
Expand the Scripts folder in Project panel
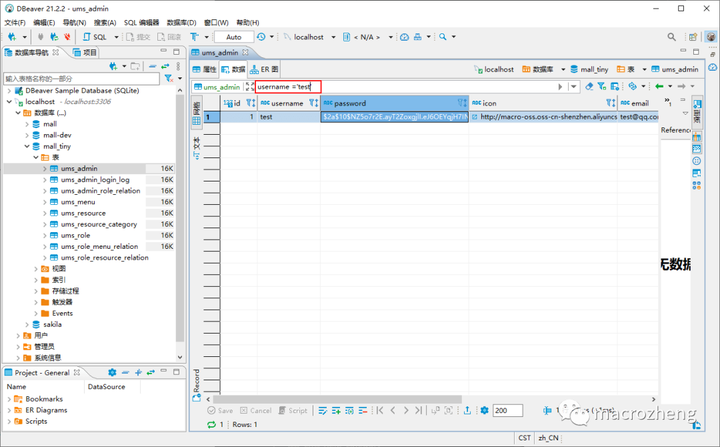tap(9, 421)
